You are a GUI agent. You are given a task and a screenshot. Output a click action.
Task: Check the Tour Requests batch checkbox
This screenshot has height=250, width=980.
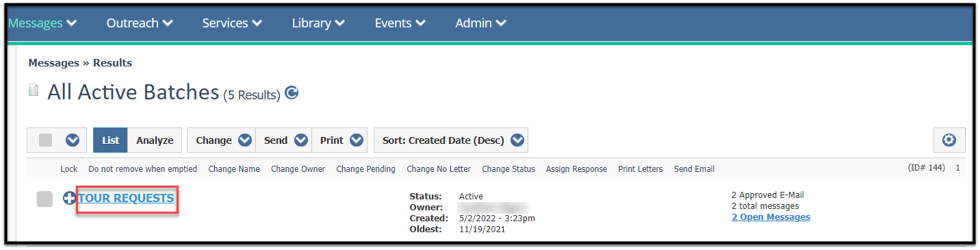tap(44, 199)
